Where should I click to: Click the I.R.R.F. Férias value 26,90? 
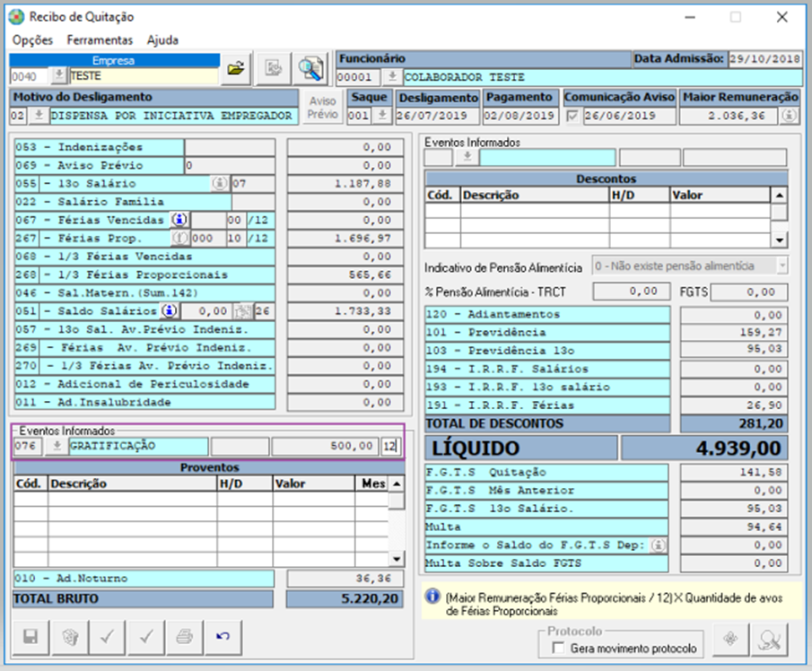(733, 405)
